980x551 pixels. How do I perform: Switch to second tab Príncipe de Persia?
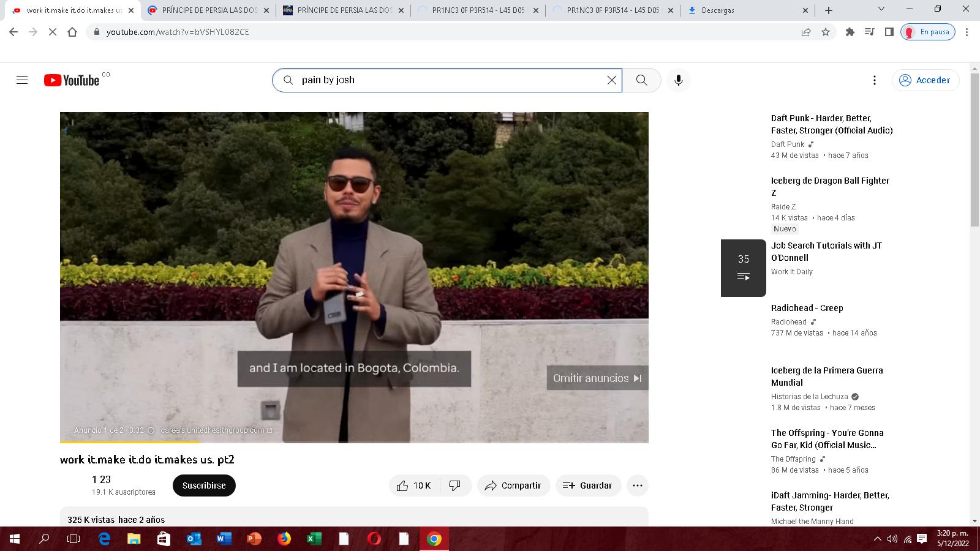pos(208,10)
